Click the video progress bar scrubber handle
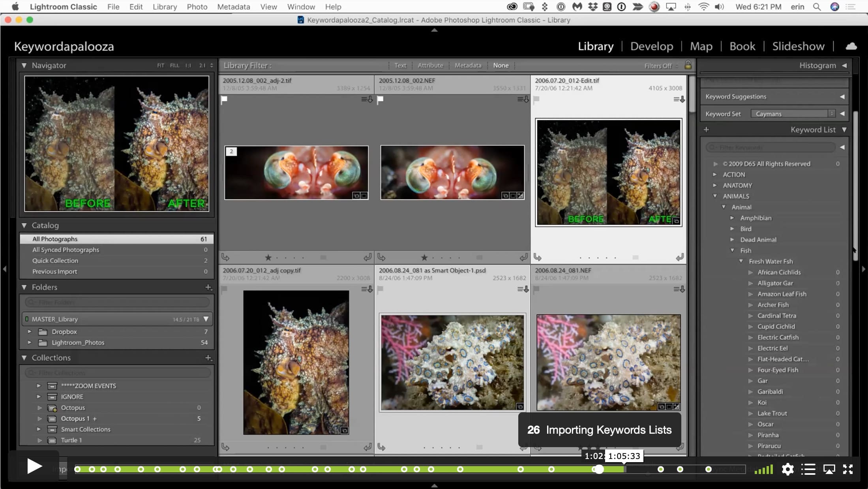Viewport: 868px width, 489px height. (x=599, y=469)
